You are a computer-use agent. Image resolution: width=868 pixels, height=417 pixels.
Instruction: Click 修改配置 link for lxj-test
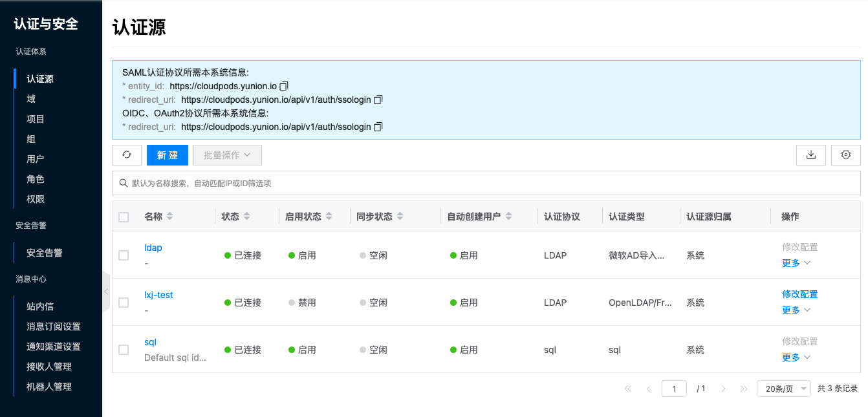tap(799, 294)
